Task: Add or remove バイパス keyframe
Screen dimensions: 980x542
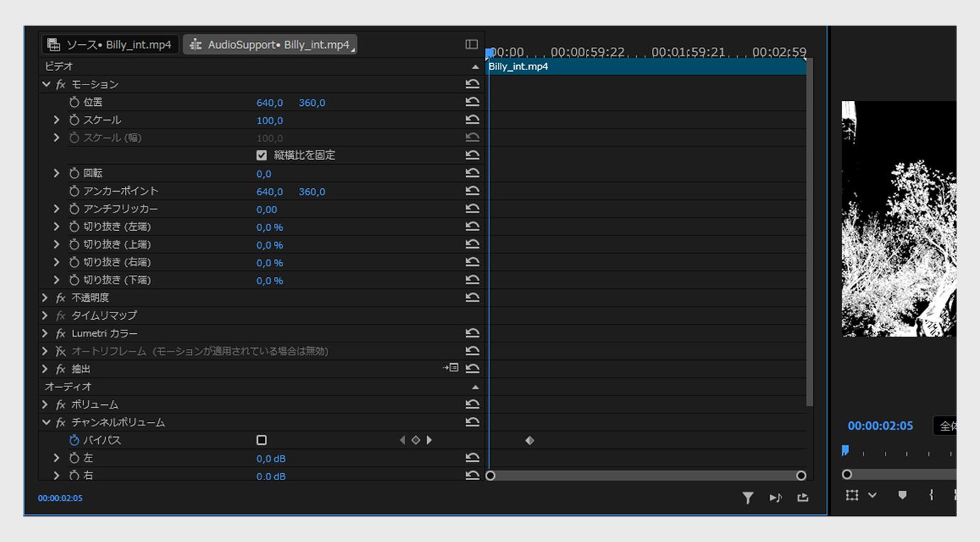Action: tap(415, 440)
